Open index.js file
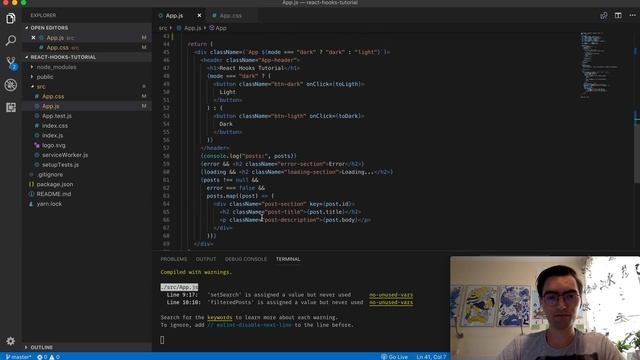The image size is (640, 360). (52, 136)
